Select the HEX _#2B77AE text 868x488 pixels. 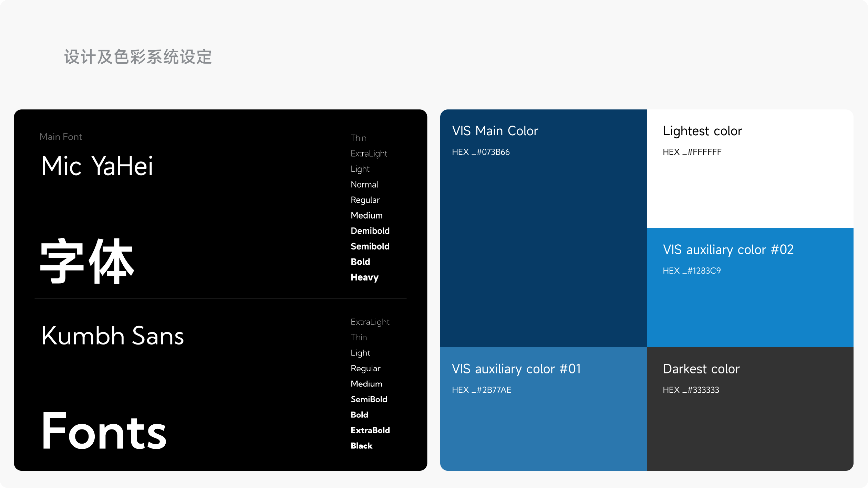481,390
